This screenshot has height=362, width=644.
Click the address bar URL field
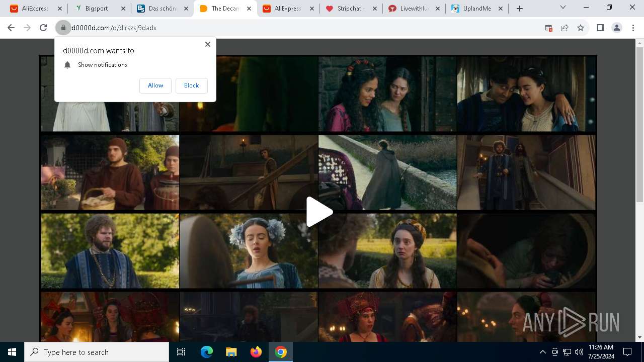click(x=302, y=28)
